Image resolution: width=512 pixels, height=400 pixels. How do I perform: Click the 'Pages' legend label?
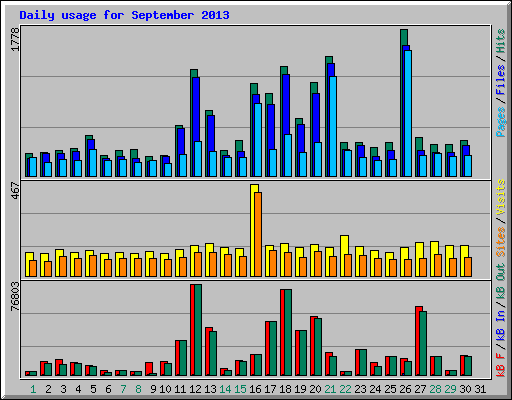tap(500, 122)
